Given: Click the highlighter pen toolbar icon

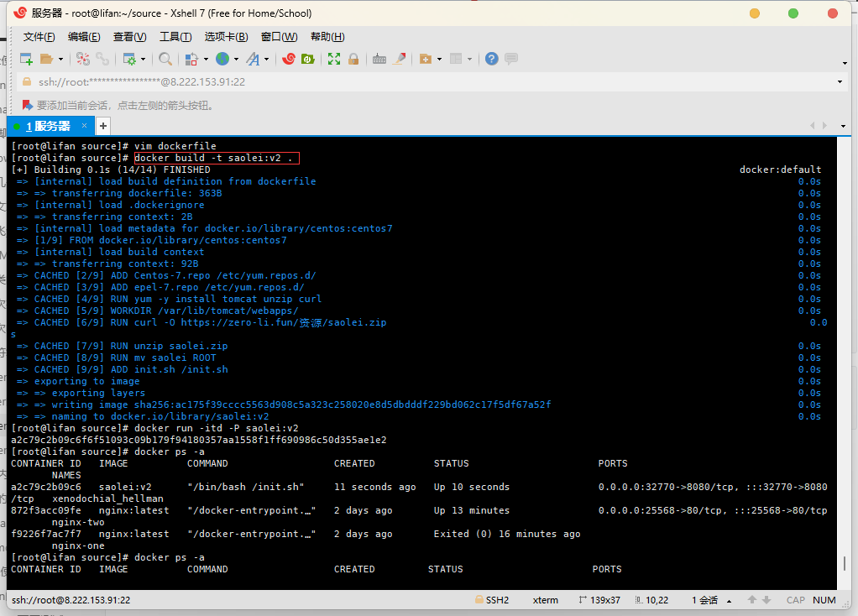Looking at the screenshot, I should tap(400, 59).
